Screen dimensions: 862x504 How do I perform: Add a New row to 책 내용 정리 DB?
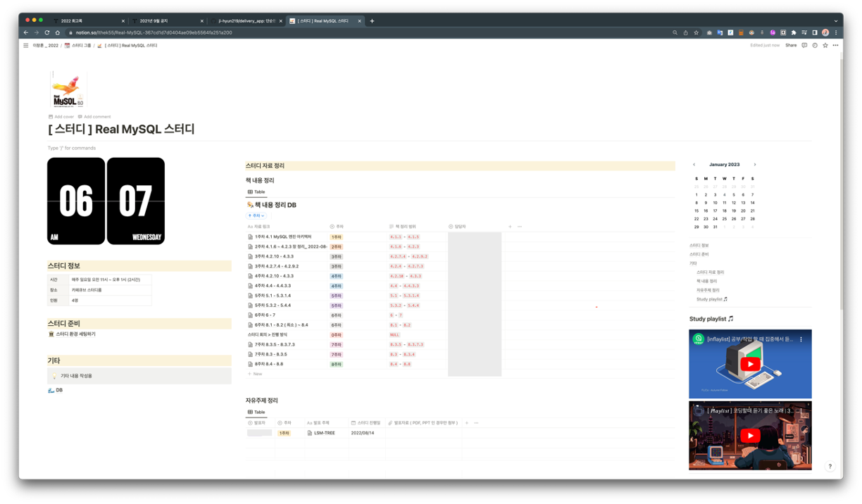coord(255,374)
